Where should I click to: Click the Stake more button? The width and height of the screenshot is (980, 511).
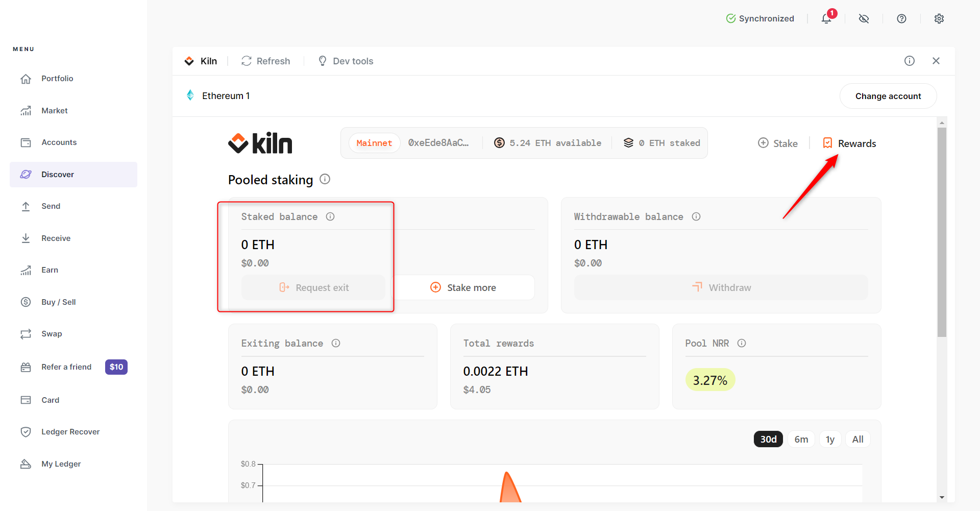point(463,287)
